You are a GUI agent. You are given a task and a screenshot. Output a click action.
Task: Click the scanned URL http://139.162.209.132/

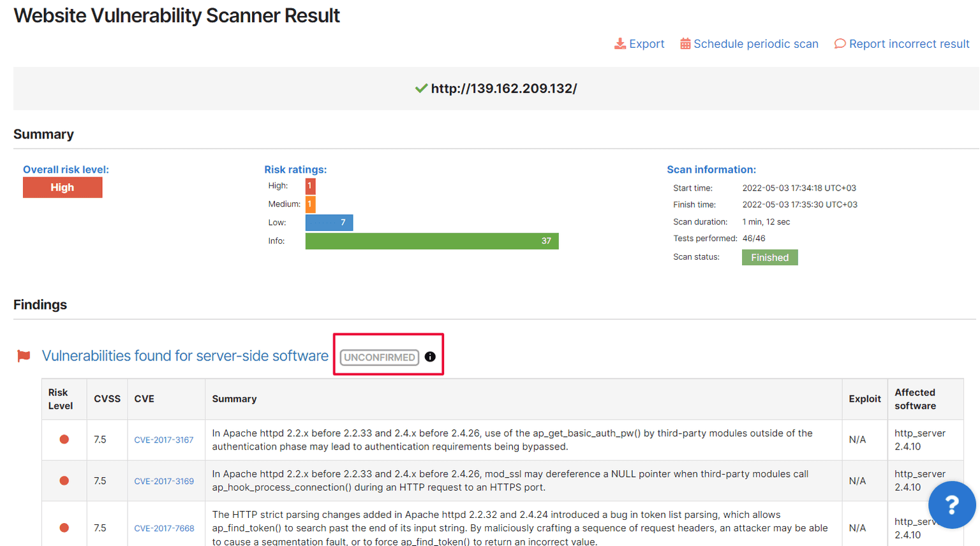(x=504, y=88)
